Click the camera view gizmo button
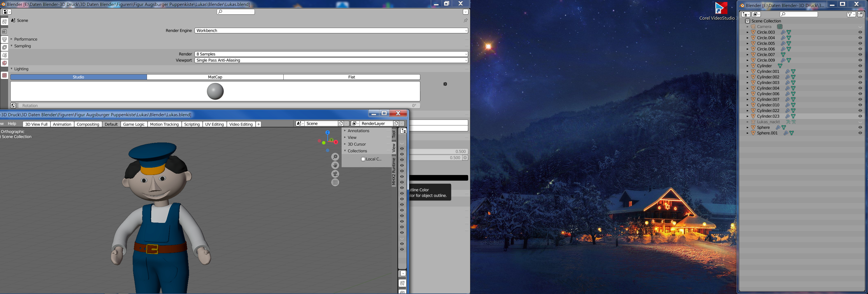 [x=335, y=174]
